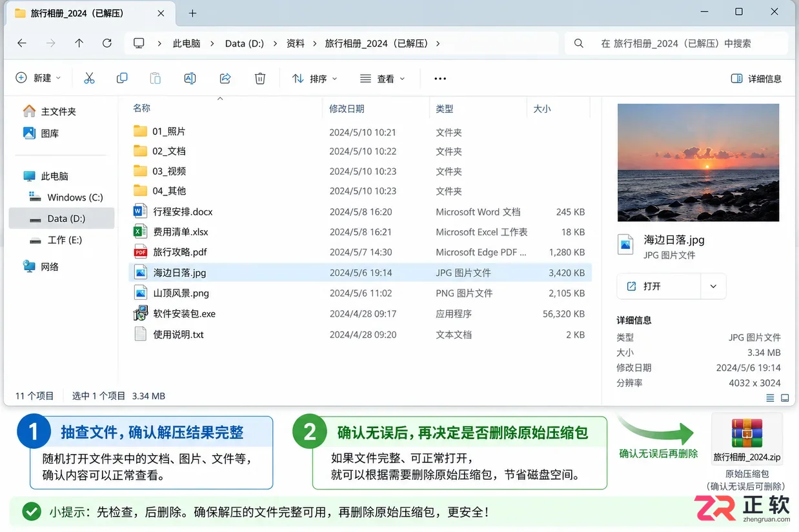Image resolution: width=799 pixels, height=532 pixels.
Task: Select the PDF icon of 旅行攻略.pdf
Action: (140, 251)
